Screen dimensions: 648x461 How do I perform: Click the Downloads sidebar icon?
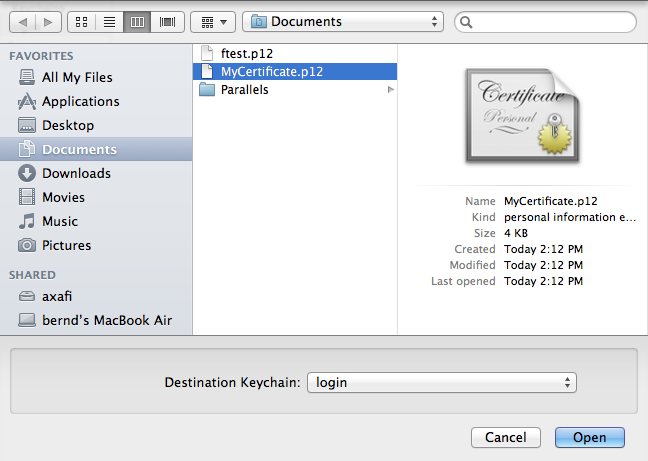[x=27, y=173]
